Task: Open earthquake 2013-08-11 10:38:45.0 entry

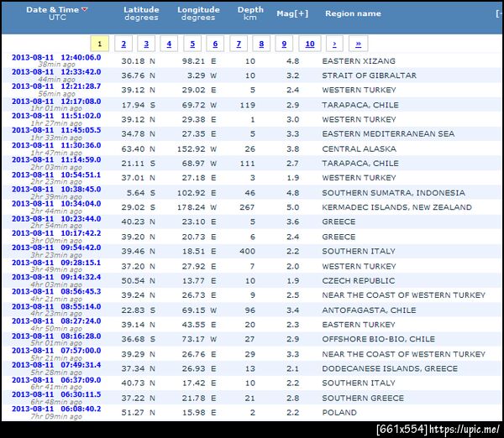Action: [56, 190]
